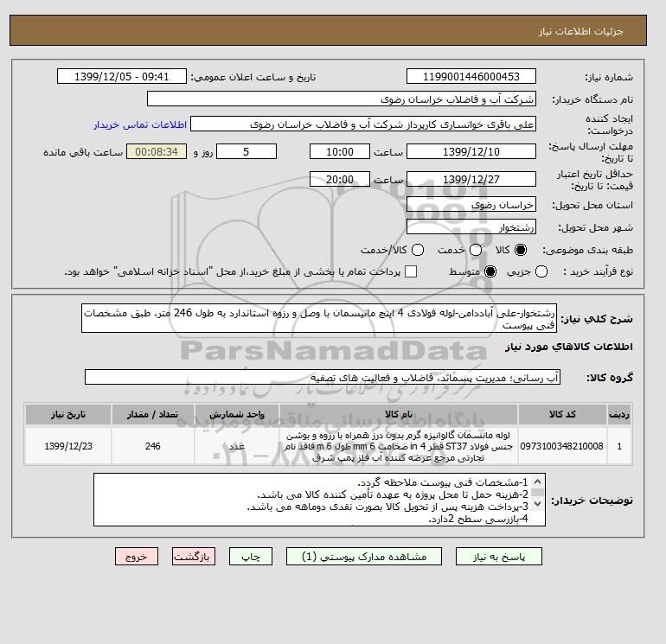Select the کالا/خدمت radio button

pyautogui.click(x=418, y=250)
